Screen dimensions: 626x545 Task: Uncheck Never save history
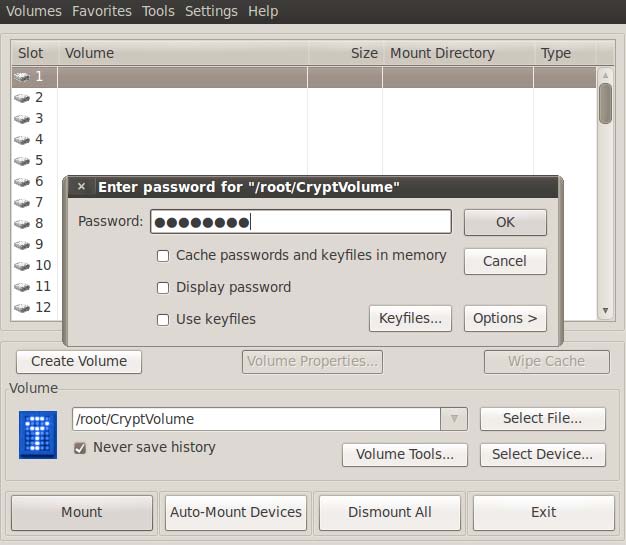click(80, 448)
